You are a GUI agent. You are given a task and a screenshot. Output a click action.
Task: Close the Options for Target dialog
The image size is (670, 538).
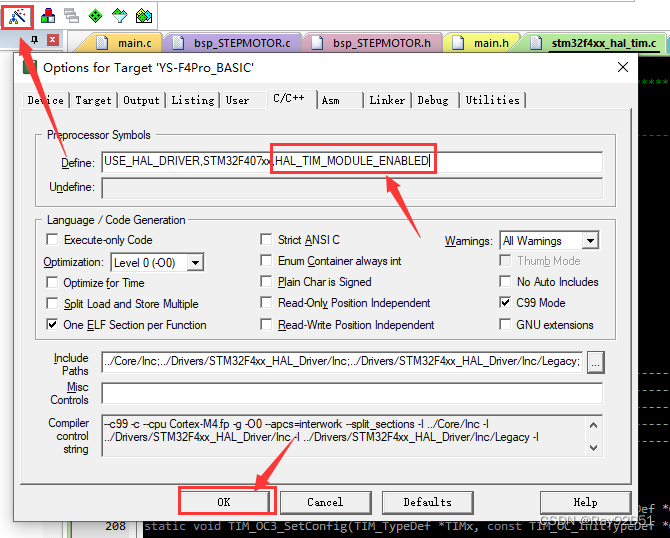coord(623,68)
